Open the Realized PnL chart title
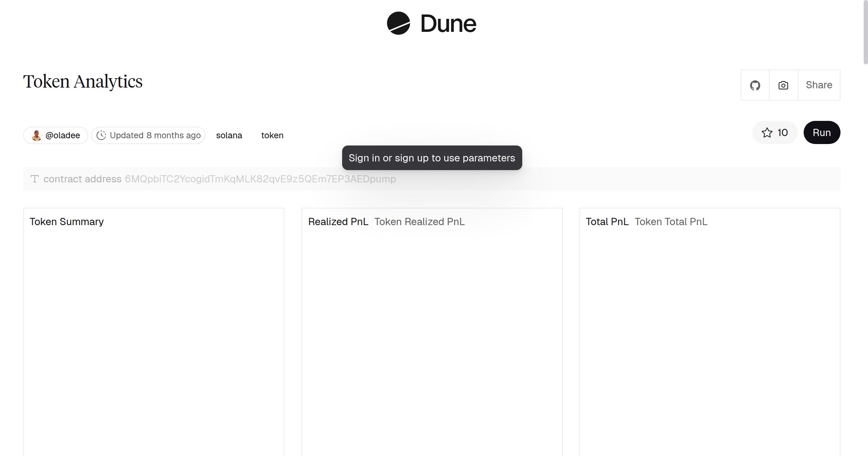The image size is (868, 456). point(338,221)
